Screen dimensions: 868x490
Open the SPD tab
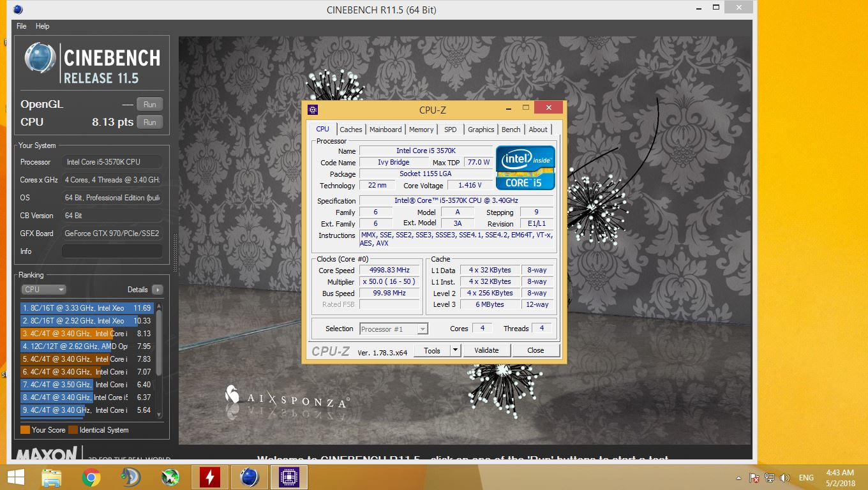click(x=451, y=130)
